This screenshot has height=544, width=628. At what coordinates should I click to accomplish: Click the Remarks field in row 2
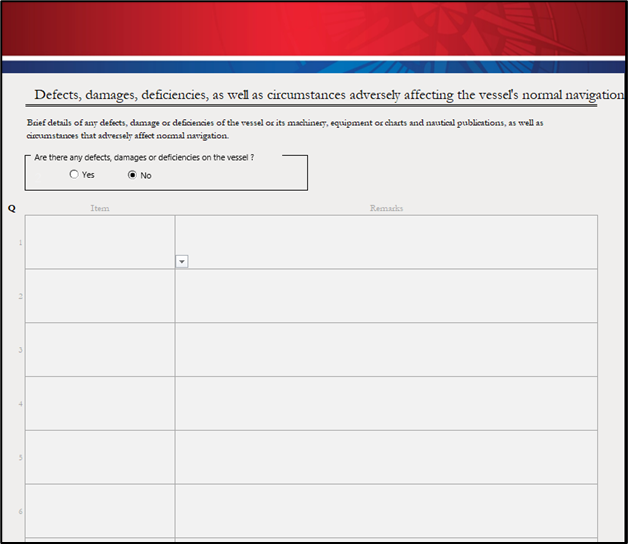[x=386, y=296]
